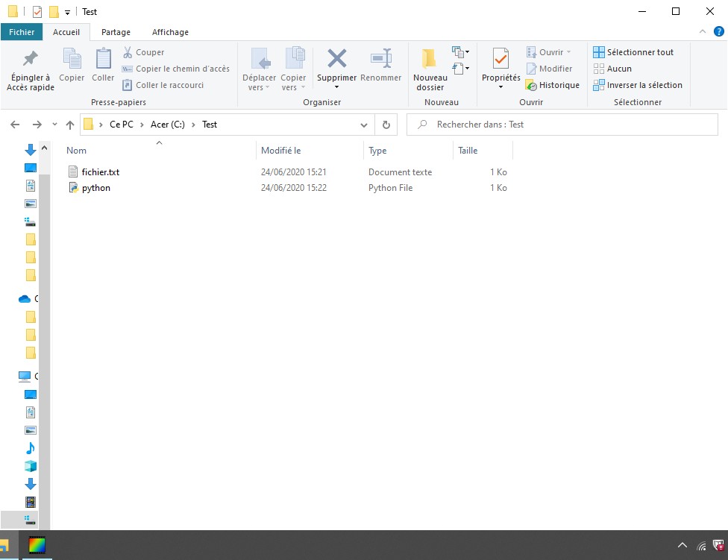Open the Fichier menu
This screenshot has height=560, width=728.
coord(22,32)
